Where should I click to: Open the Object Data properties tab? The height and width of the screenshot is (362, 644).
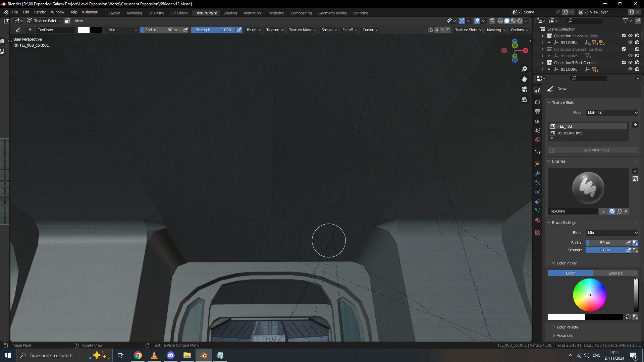pos(538,211)
